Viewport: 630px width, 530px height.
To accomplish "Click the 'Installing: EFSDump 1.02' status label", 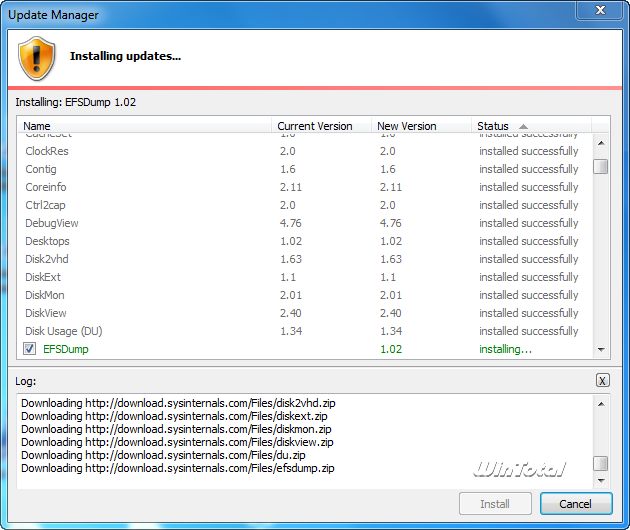I will (x=76, y=102).
